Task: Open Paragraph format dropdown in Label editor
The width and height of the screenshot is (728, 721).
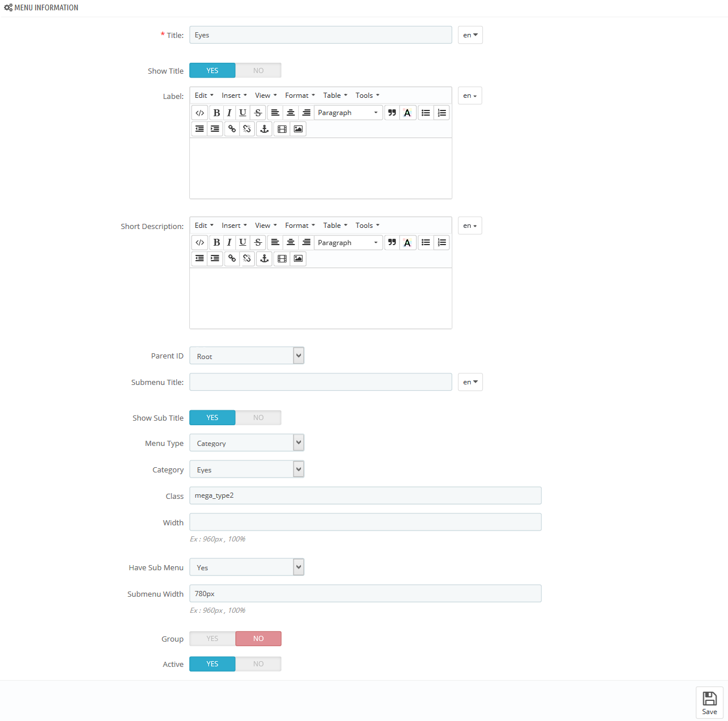Action: 348,113
